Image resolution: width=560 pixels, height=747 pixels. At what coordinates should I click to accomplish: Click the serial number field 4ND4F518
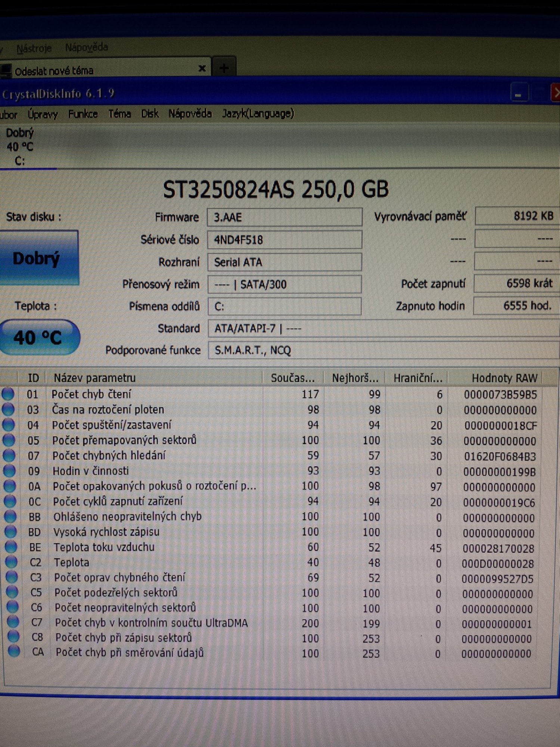pos(285,239)
